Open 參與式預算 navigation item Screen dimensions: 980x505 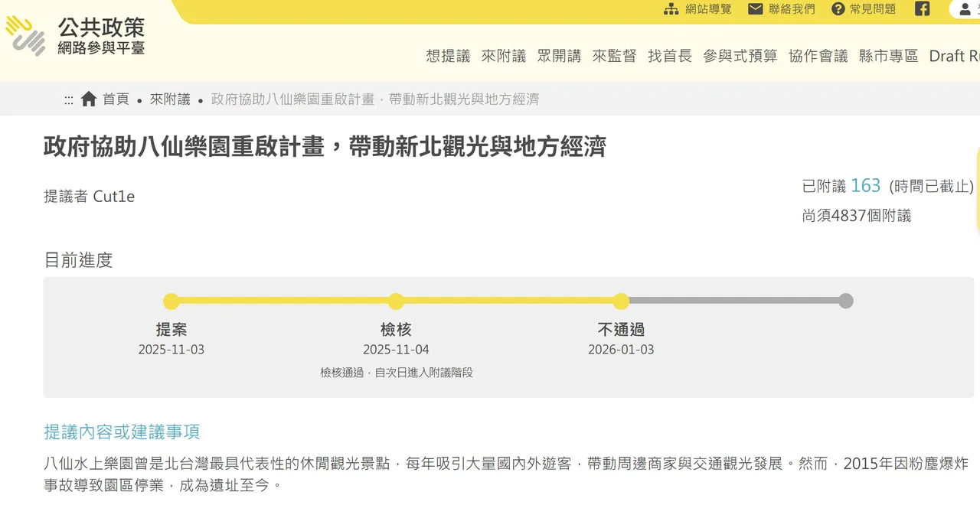tap(740, 56)
